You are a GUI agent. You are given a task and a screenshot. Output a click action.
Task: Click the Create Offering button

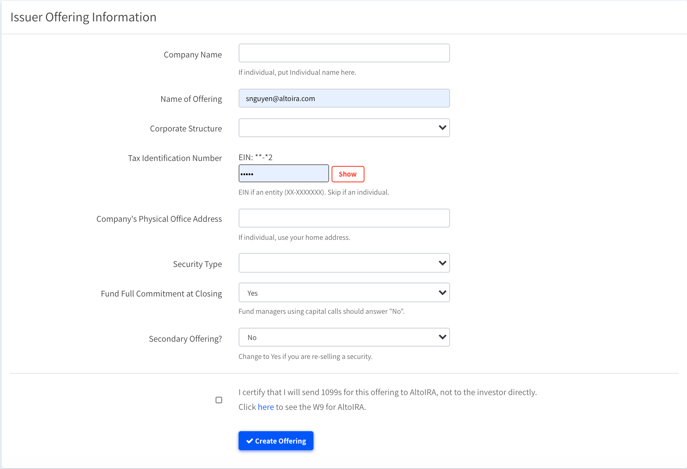pos(276,441)
